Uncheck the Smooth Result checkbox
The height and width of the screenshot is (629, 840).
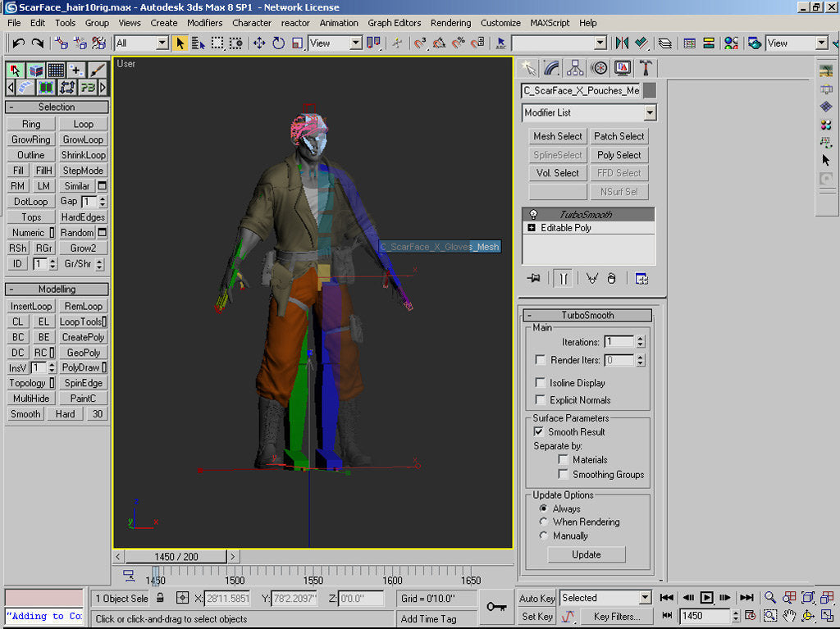click(x=540, y=431)
